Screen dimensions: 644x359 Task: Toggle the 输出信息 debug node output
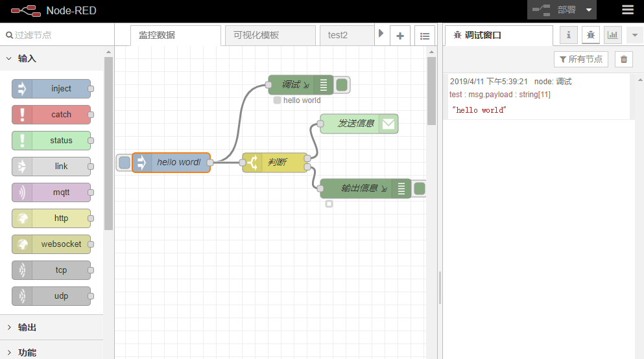(x=419, y=189)
